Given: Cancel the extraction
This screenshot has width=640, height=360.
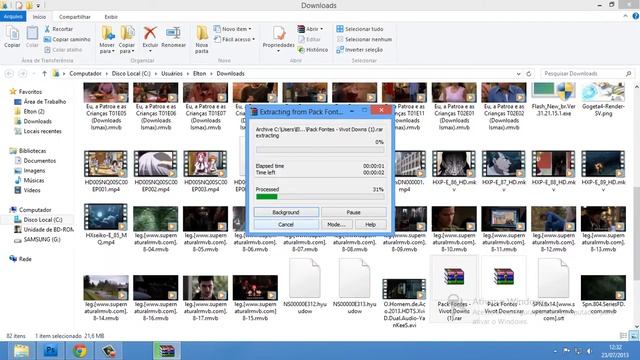Looking at the screenshot, I should point(286,224).
